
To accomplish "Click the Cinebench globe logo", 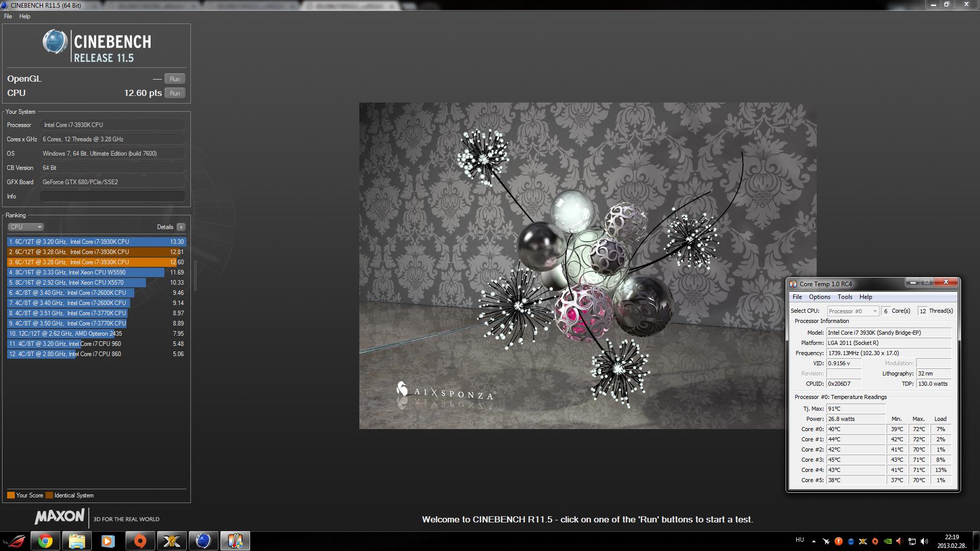I will pos(55,42).
